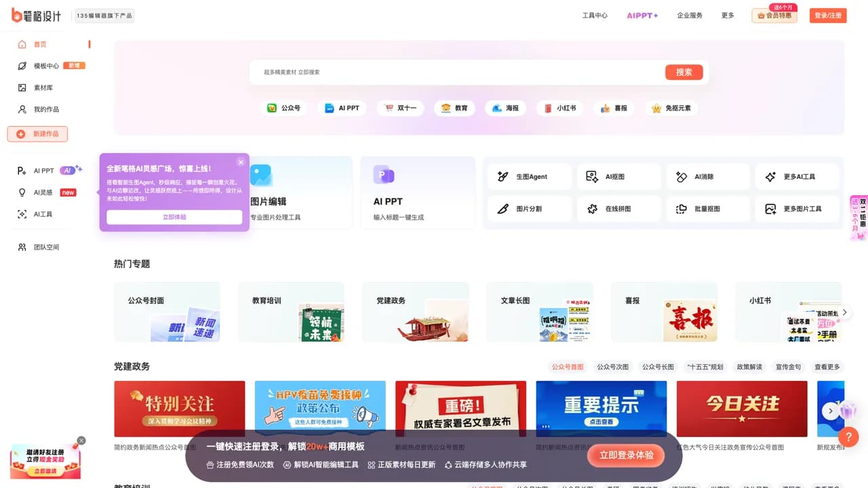Open the AI抠图 tool

click(619, 177)
